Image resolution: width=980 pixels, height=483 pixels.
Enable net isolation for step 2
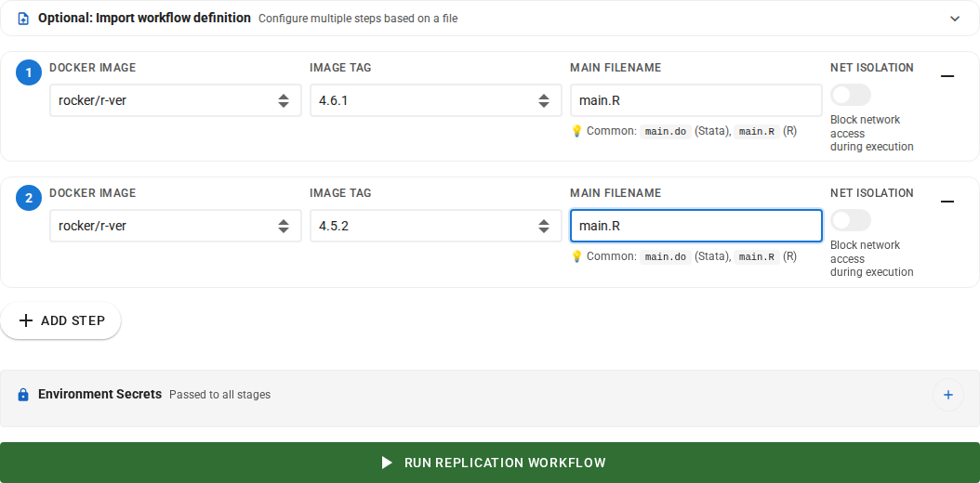(x=851, y=220)
